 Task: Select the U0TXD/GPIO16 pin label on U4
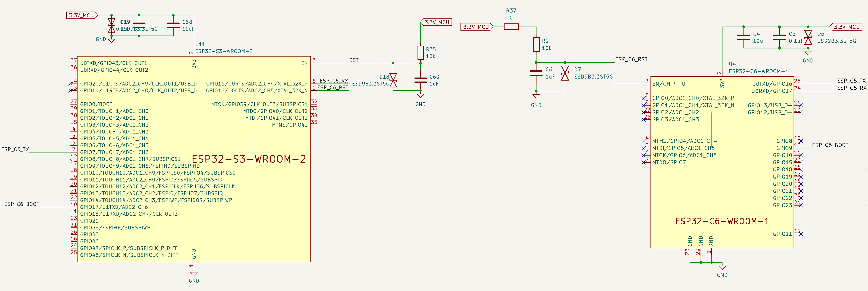coord(772,84)
